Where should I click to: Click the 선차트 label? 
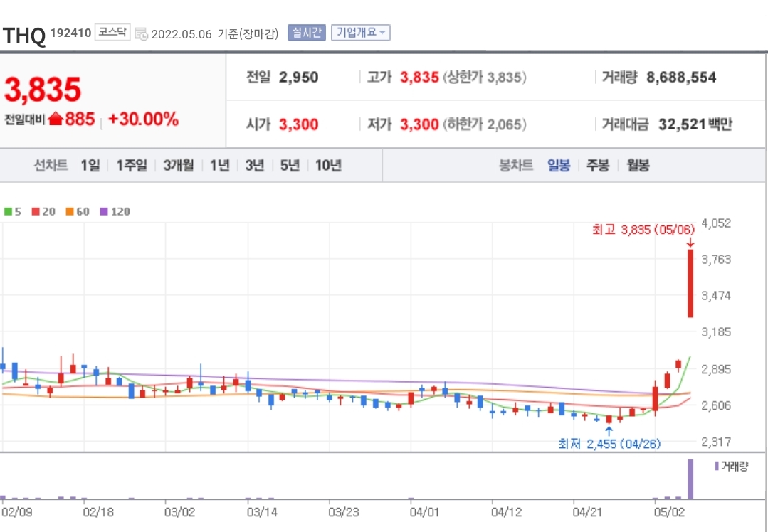point(51,166)
